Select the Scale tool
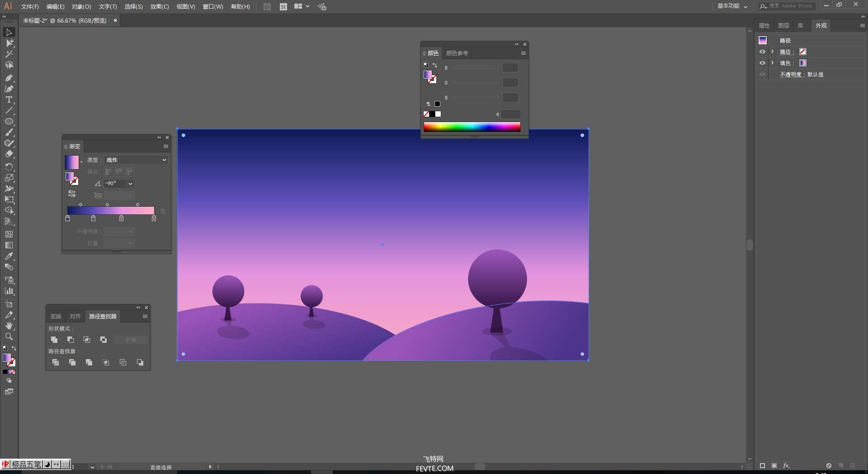Image resolution: width=868 pixels, height=474 pixels. 9,178
